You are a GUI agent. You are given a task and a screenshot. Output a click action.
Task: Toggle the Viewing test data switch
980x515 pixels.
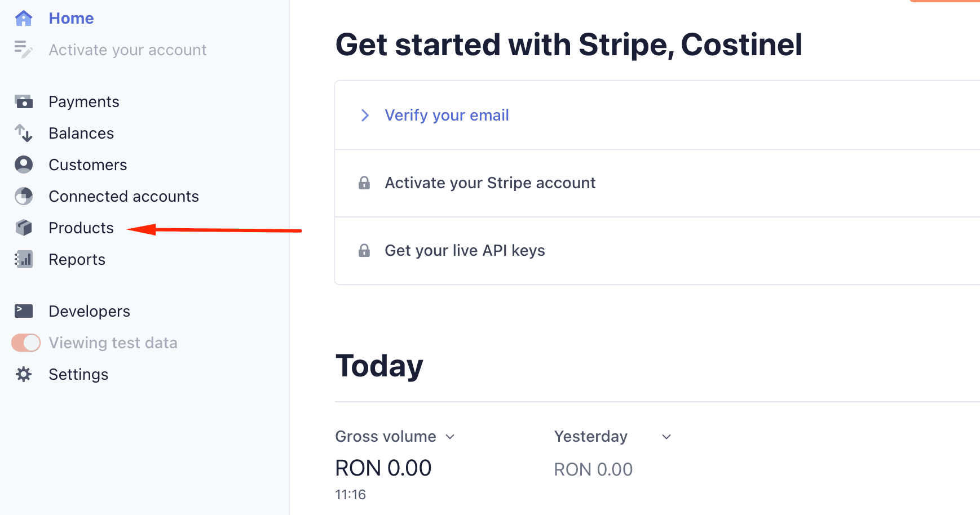[x=26, y=343]
